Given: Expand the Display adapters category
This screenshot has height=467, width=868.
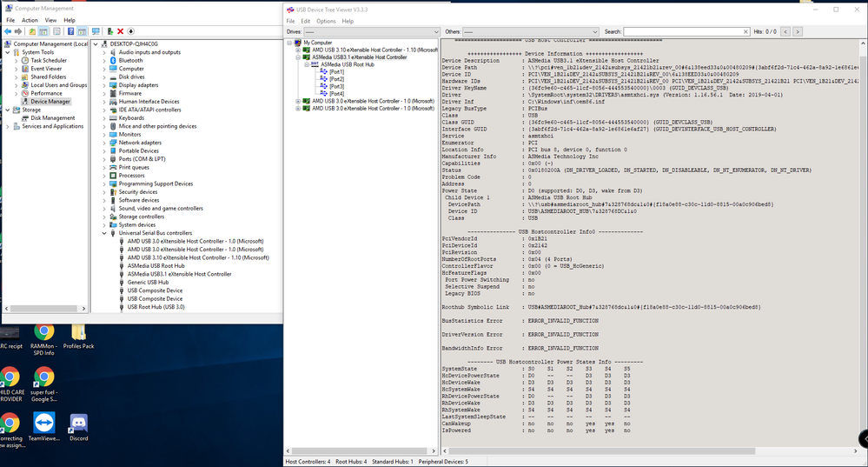Looking at the screenshot, I should (x=104, y=85).
